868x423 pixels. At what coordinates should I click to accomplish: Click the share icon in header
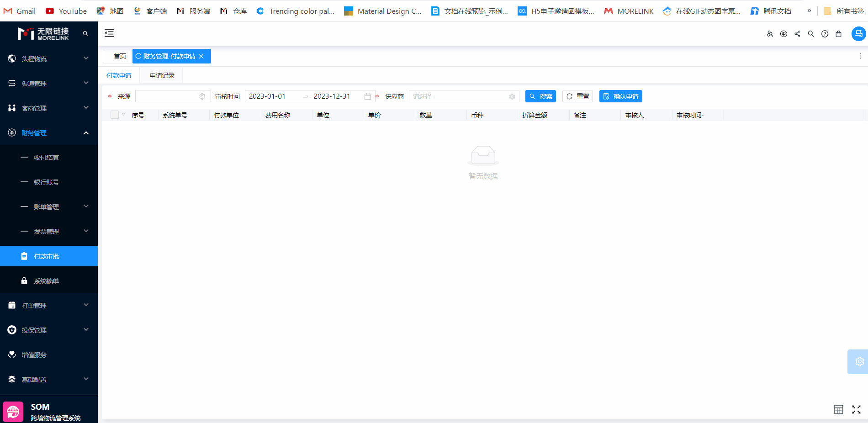pos(797,34)
